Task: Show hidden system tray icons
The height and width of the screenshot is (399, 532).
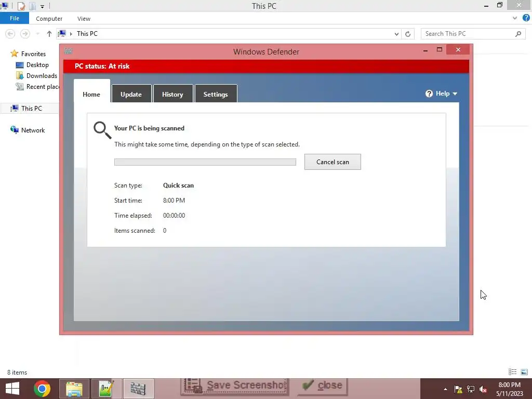Action: (x=445, y=389)
